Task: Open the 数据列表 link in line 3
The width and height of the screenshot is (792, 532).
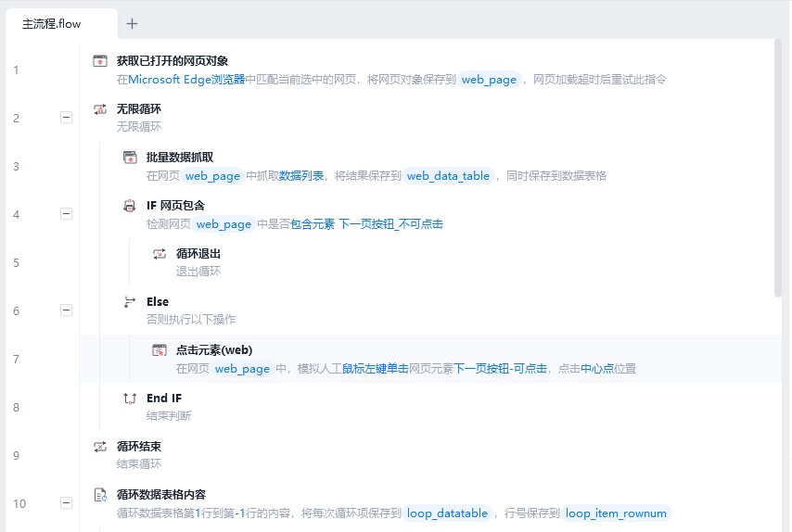Action: tap(301, 176)
